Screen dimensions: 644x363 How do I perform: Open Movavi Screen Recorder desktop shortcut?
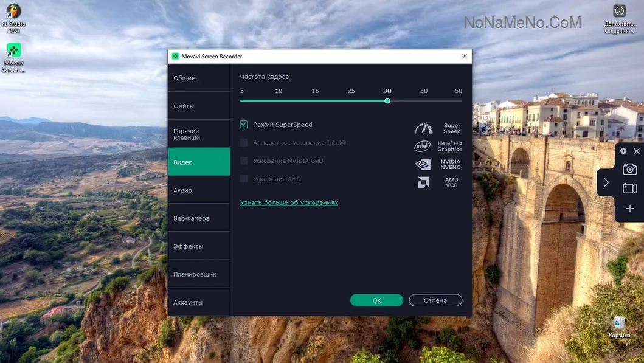tap(13, 58)
